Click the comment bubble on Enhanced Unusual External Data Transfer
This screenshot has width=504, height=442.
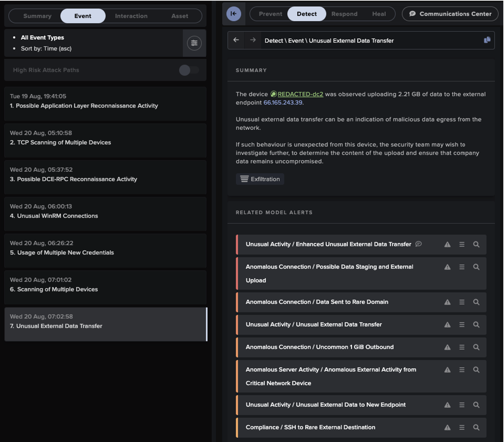click(x=419, y=244)
